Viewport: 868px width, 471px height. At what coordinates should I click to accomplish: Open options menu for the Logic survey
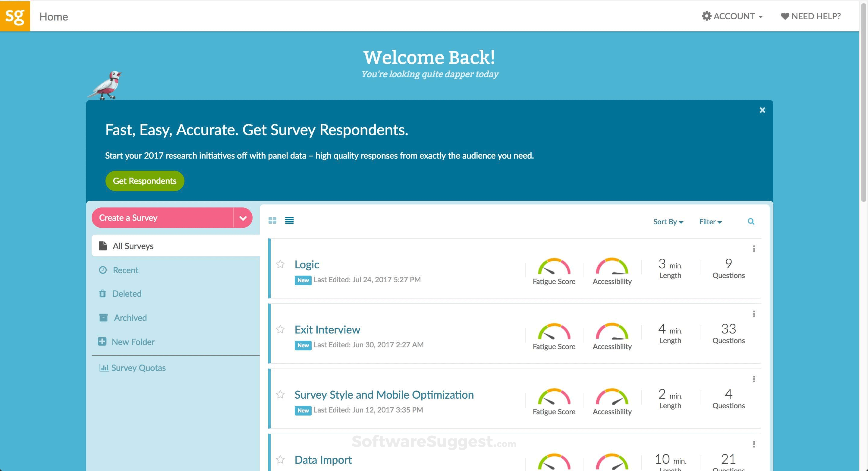(x=754, y=248)
